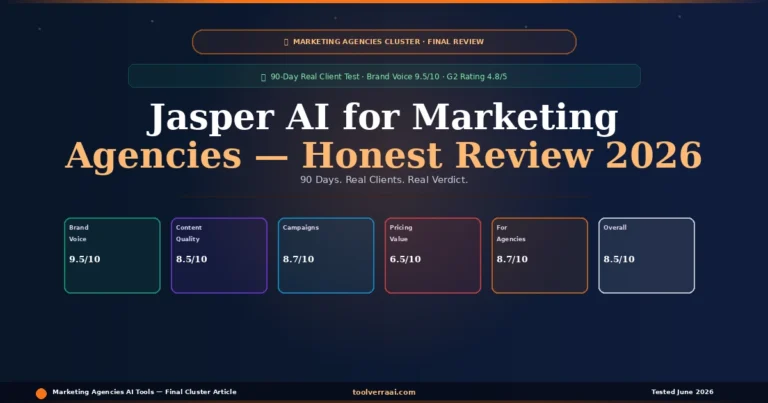
Task: Select the Campaigns 8.7/10 score card
Action: [x=326, y=256]
